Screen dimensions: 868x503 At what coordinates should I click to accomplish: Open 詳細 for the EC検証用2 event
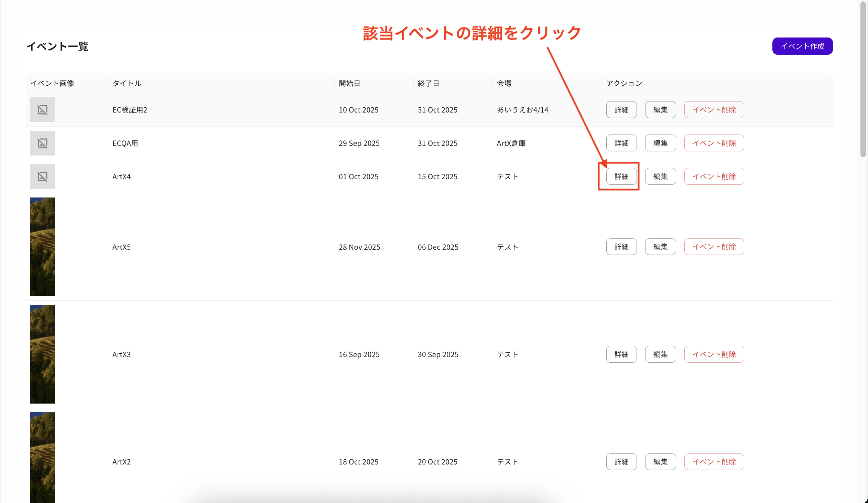pos(621,109)
